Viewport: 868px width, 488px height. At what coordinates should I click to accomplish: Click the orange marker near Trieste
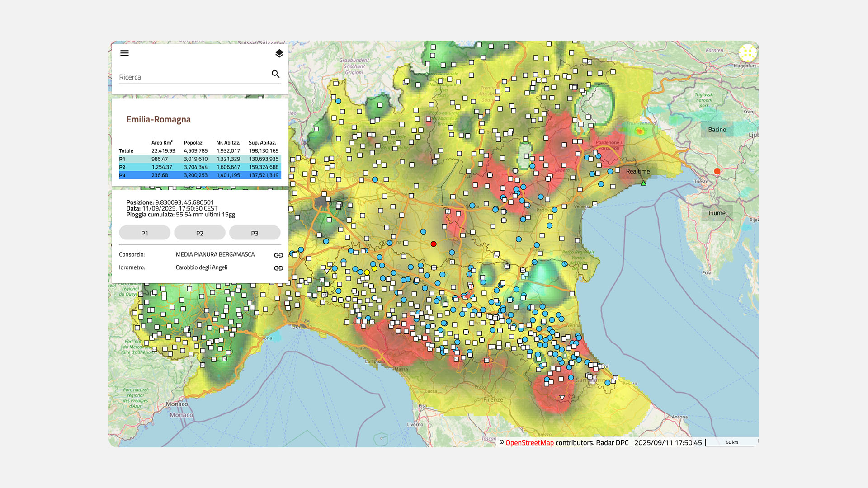[x=717, y=171]
